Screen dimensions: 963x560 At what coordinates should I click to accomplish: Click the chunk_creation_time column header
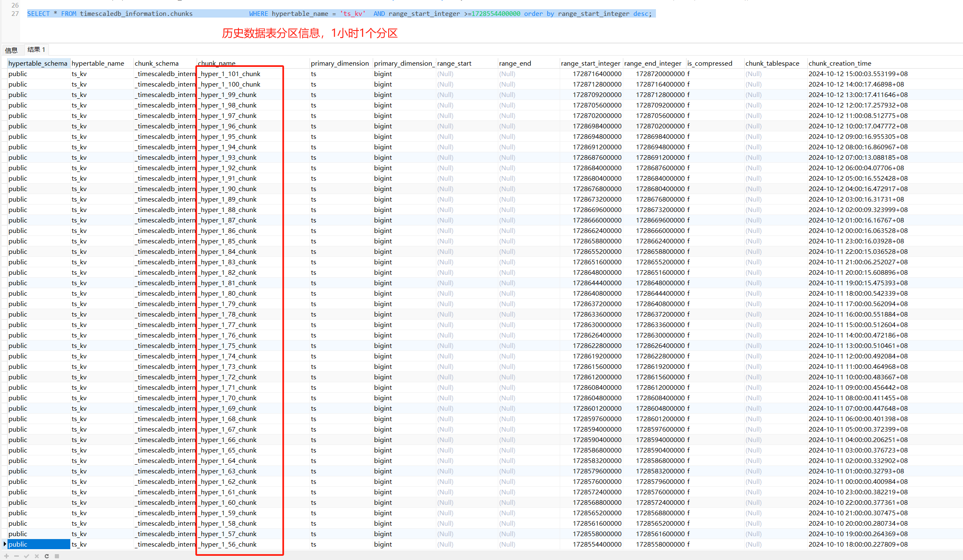point(840,63)
